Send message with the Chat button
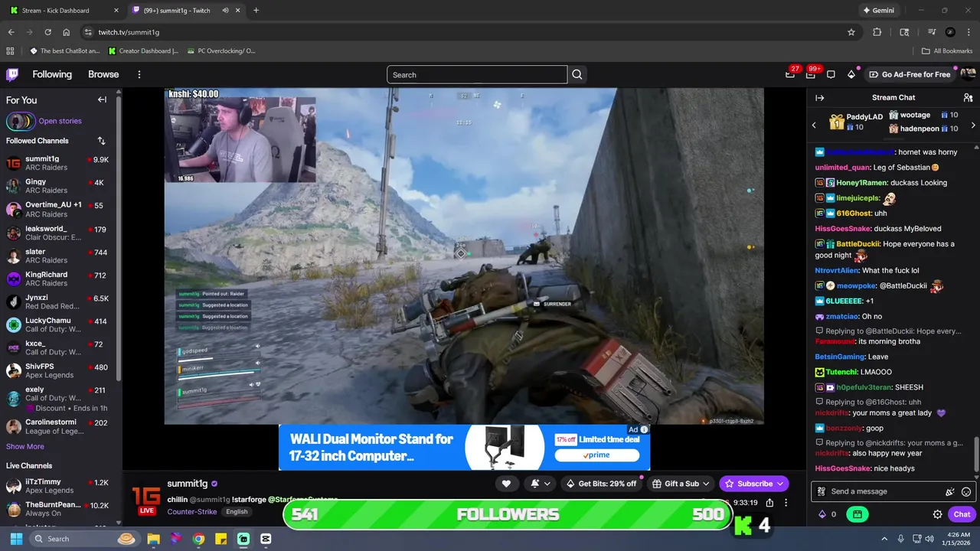 coord(962,514)
